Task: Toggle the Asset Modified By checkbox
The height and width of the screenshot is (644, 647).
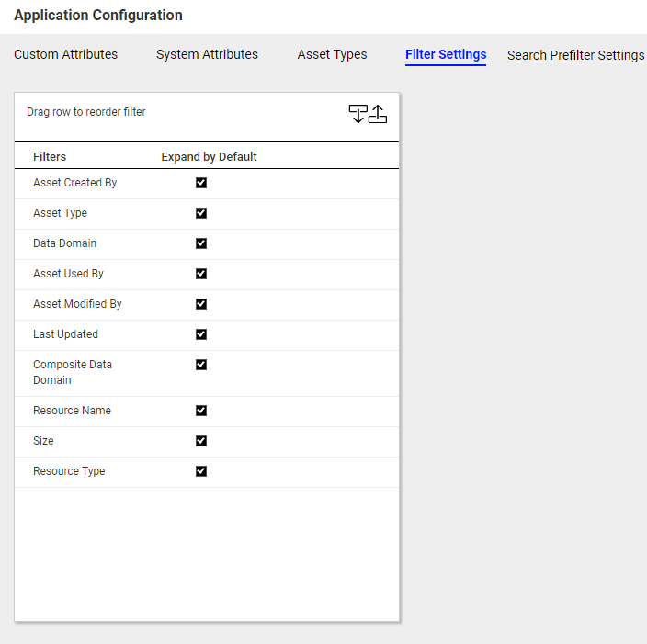Action: (x=201, y=304)
